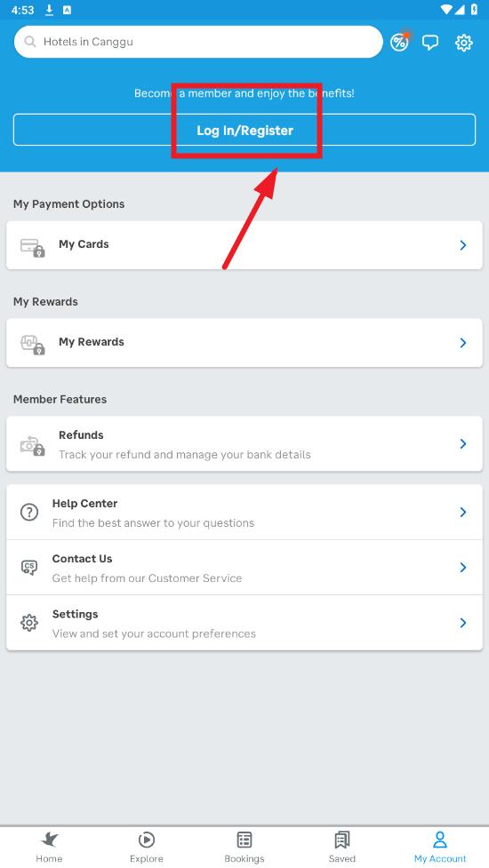This screenshot has width=489, height=868.
Task: Switch to the Home tab
Action: [x=49, y=847]
